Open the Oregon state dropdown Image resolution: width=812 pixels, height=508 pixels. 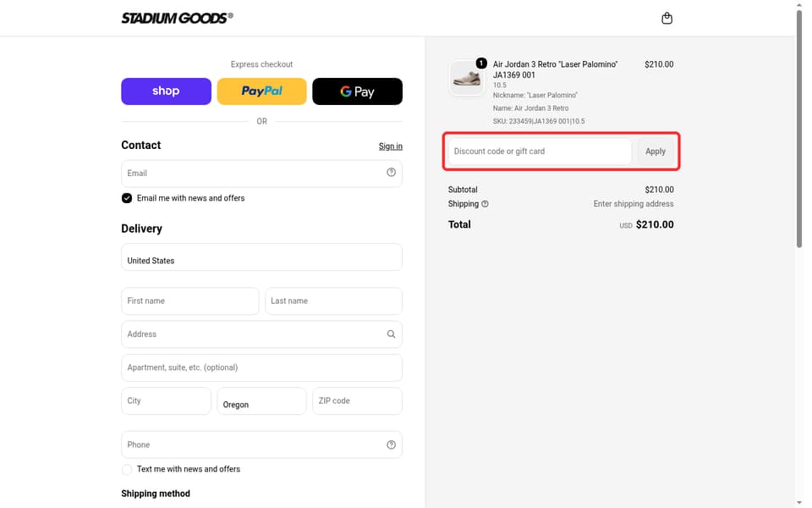(261, 401)
